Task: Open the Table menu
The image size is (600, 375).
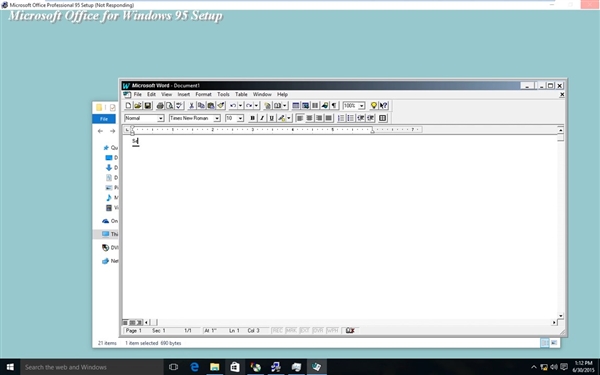Action: [241, 95]
